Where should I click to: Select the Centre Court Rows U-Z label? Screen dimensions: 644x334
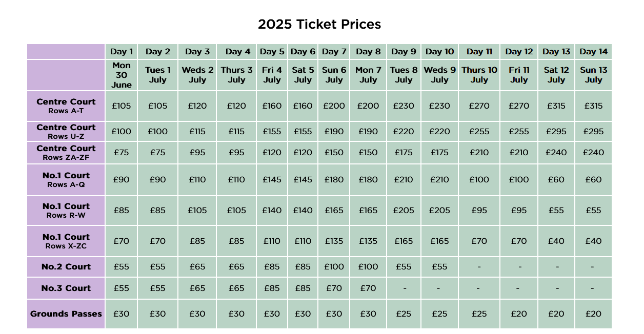coord(66,131)
